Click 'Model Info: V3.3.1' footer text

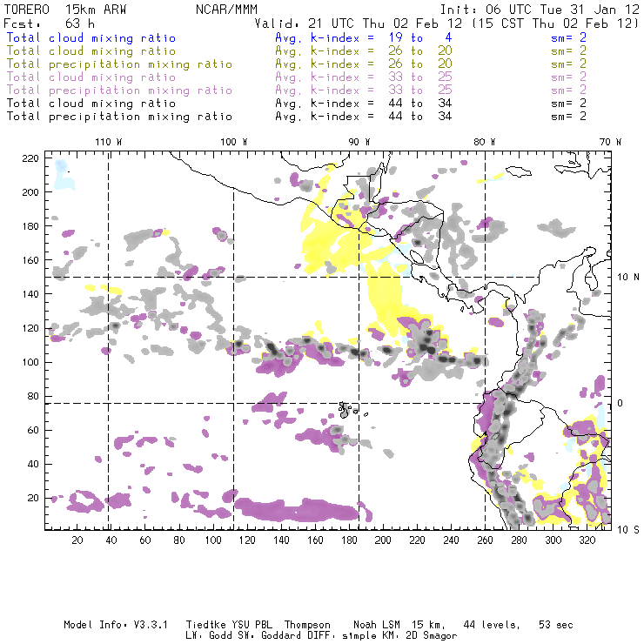pos(116,625)
